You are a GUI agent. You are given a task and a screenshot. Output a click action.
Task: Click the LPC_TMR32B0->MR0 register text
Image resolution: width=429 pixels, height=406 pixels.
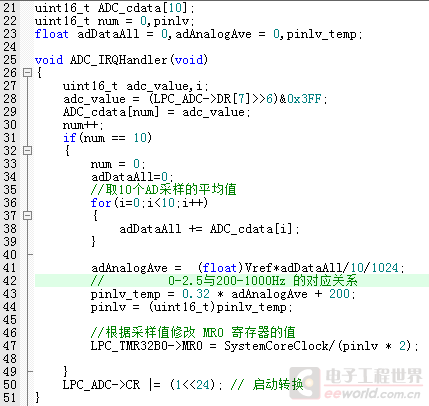click(147, 346)
